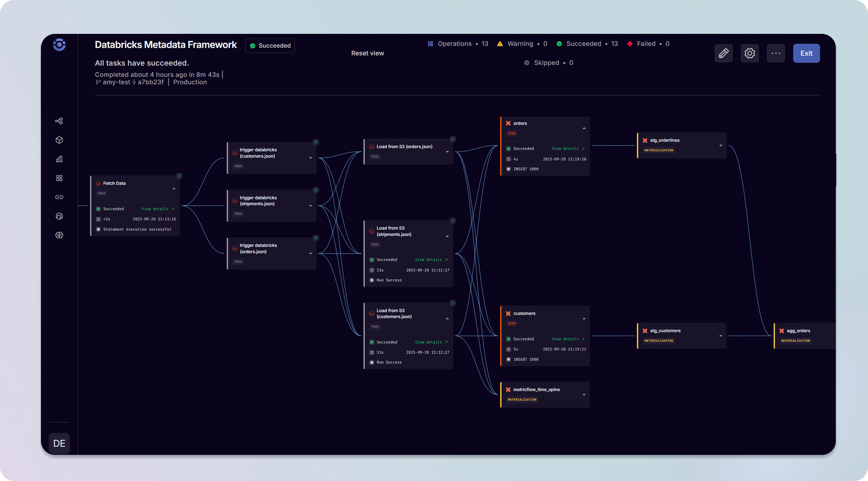Expand the stg_orderlines materialisation card
This screenshot has height=481, width=868.
click(721, 145)
